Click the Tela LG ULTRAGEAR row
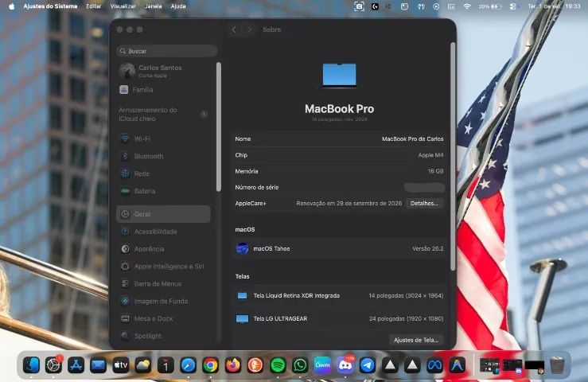This screenshot has width=588, height=382. pos(340,318)
